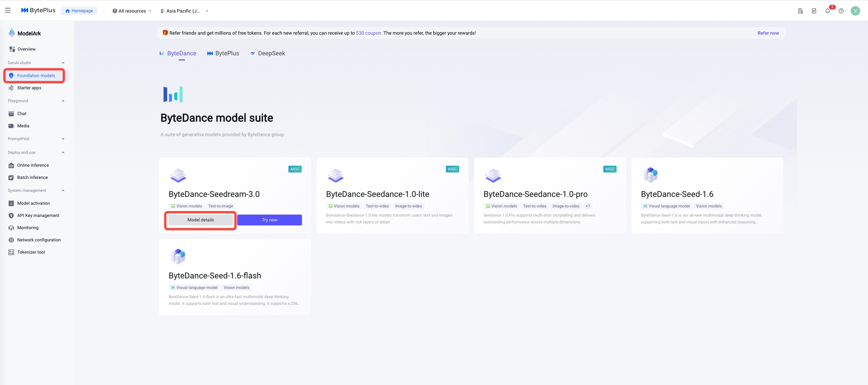Image resolution: width=868 pixels, height=385 pixels.
Task: Click the Model details button
Action: [201, 220]
